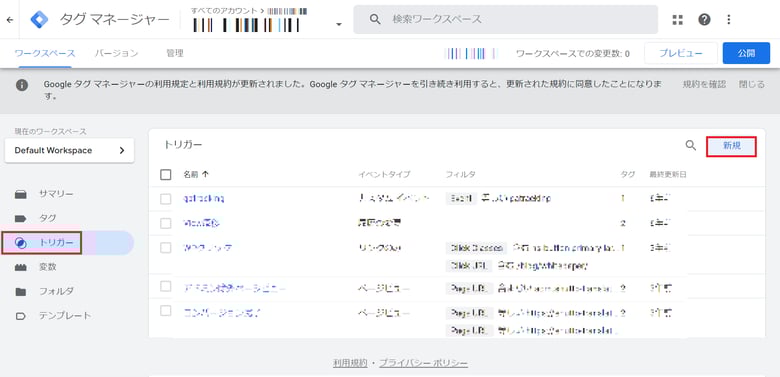Check the box for the Click Classes trigger row
This screenshot has width=780, height=377.
[166, 248]
